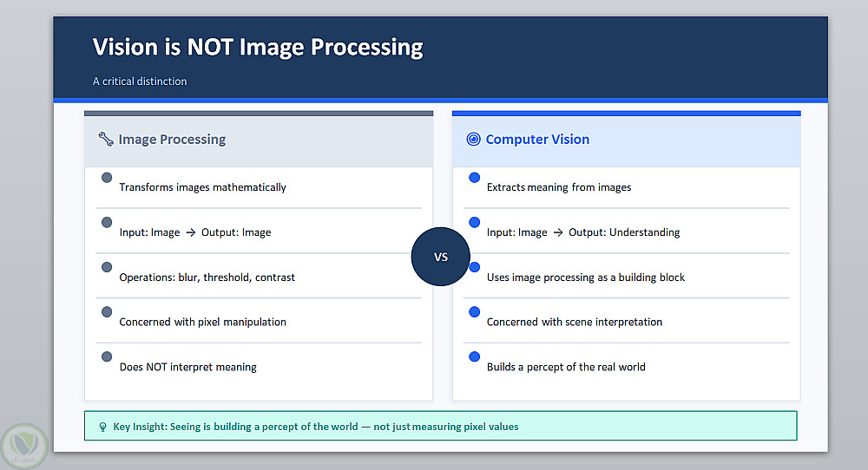The width and height of the screenshot is (868, 470).
Task: Select the title Vision is NOT Image Processing
Action: pos(258,47)
